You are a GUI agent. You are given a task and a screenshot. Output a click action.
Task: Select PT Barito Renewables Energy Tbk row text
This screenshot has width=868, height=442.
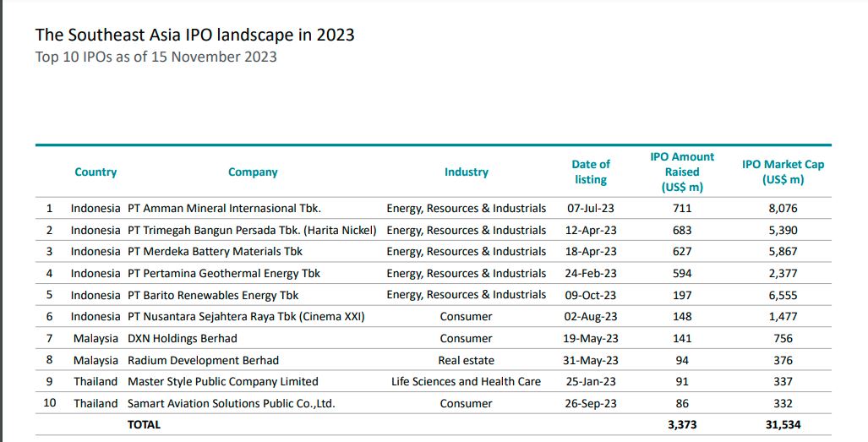(213, 295)
